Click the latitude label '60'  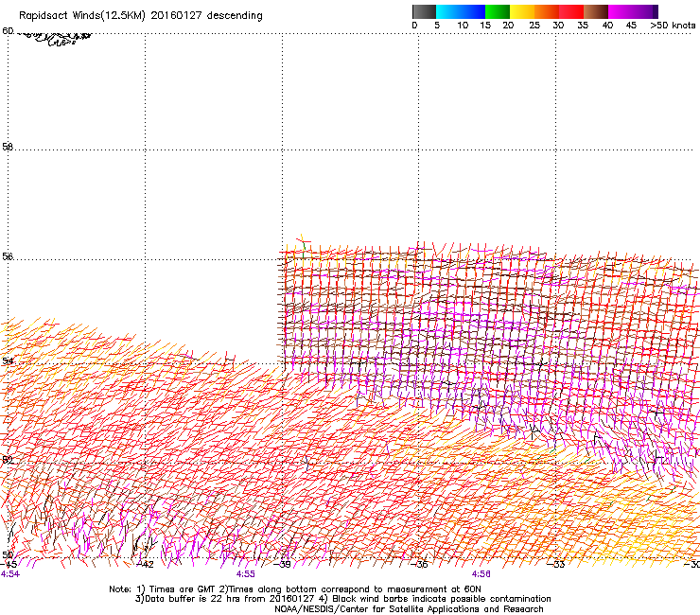coord(8,31)
